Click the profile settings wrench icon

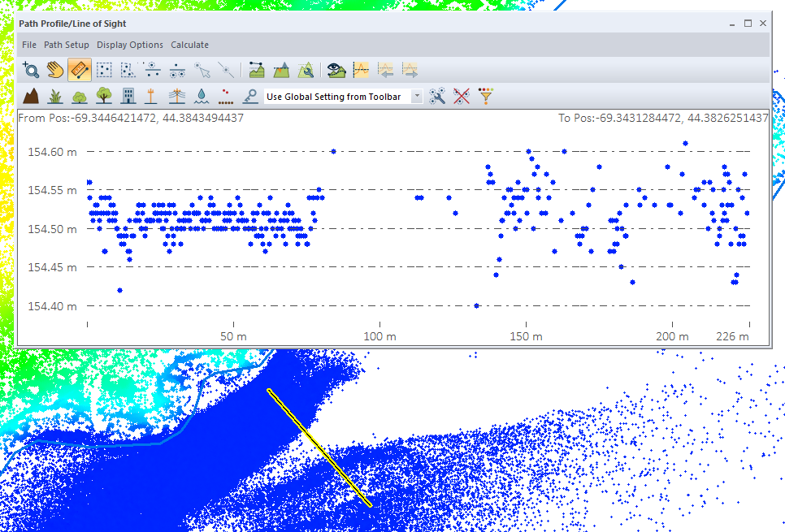pos(437,97)
